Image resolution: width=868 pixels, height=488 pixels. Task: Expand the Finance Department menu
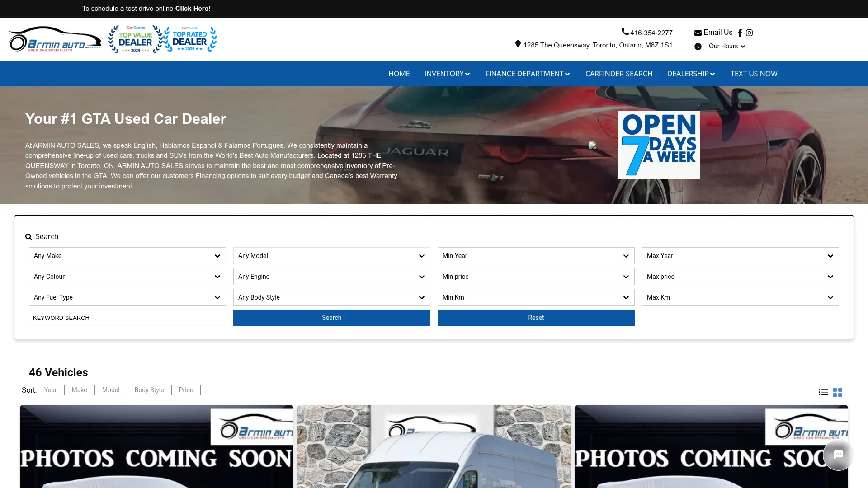pyautogui.click(x=528, y=74)
